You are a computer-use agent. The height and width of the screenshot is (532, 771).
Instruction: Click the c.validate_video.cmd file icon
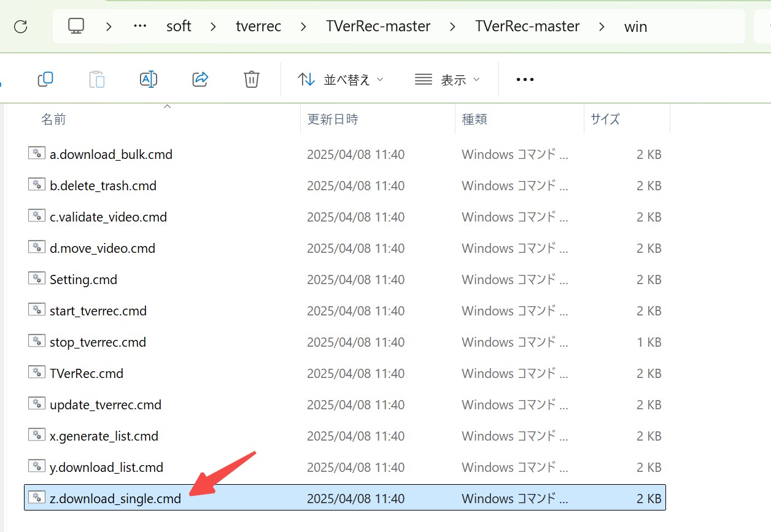tap(37, 217)
